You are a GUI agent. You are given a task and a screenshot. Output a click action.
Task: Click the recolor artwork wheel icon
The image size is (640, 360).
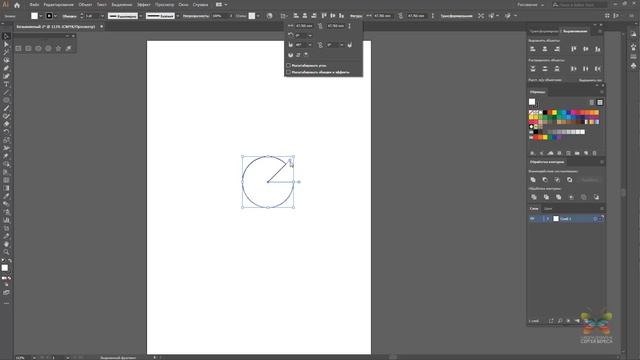coord(269,16)
